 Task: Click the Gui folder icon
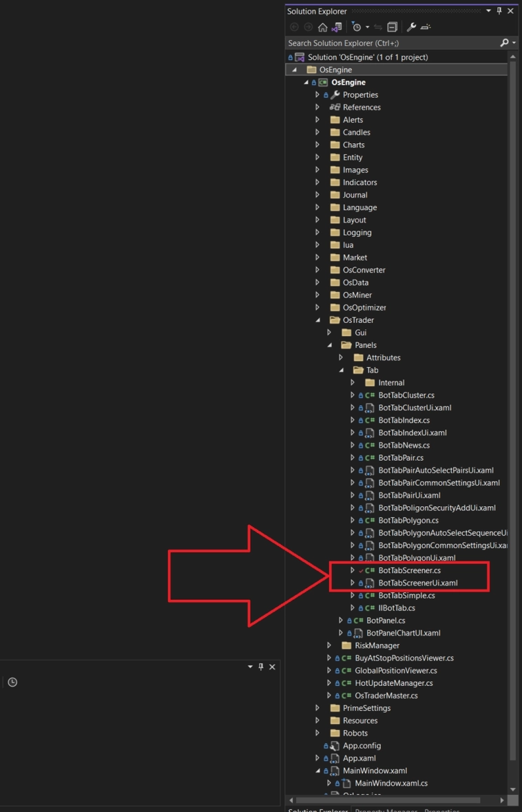tap(347, 333)
